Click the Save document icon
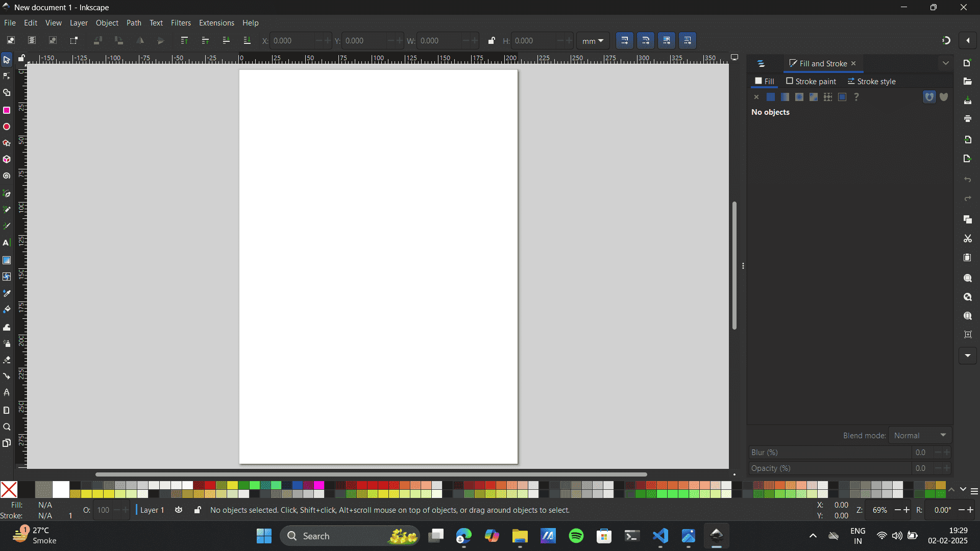Screen dimensions: 980x551 coord(967,101)
